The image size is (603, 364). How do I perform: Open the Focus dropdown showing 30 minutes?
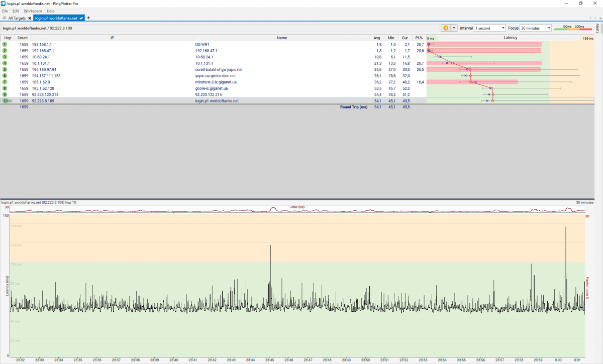(536, 28)
